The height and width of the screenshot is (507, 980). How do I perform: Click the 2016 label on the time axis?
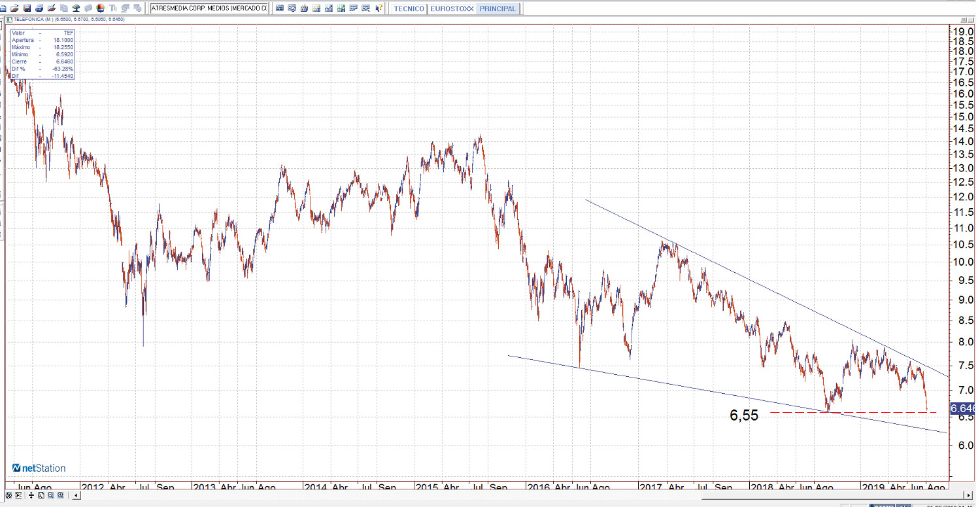[537, 487]
